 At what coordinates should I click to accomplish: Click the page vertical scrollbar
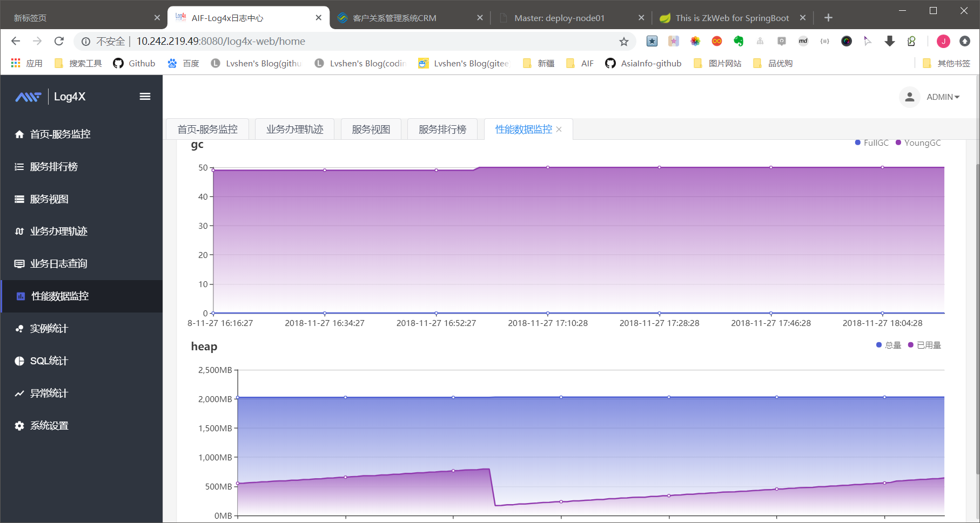coord(977,318)
